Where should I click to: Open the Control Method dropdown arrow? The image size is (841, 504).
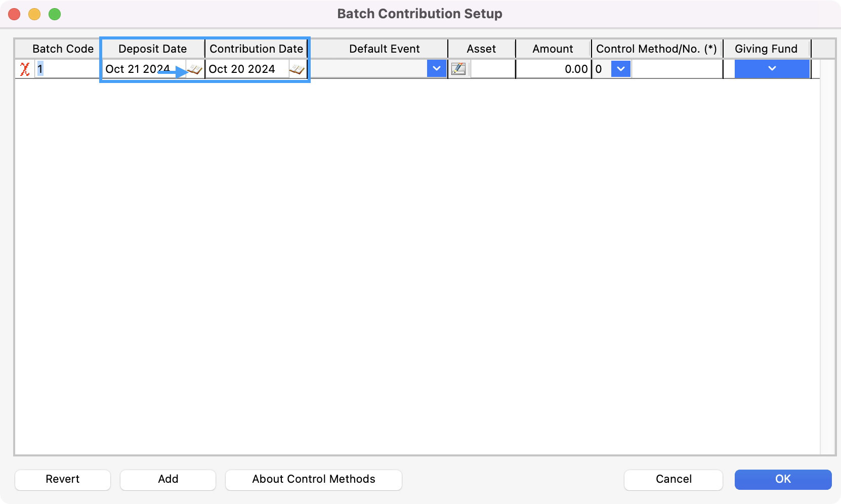coord(621,69)
